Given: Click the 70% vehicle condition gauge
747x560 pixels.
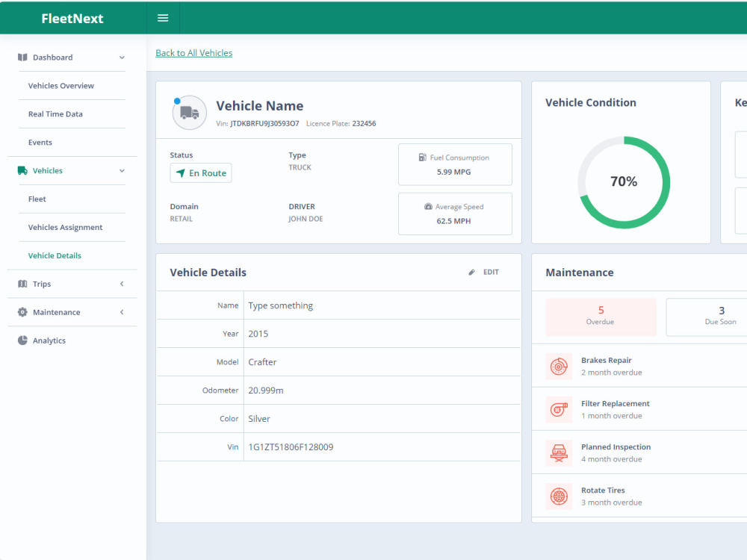Looking at the screenshot, I should (624, 182).
